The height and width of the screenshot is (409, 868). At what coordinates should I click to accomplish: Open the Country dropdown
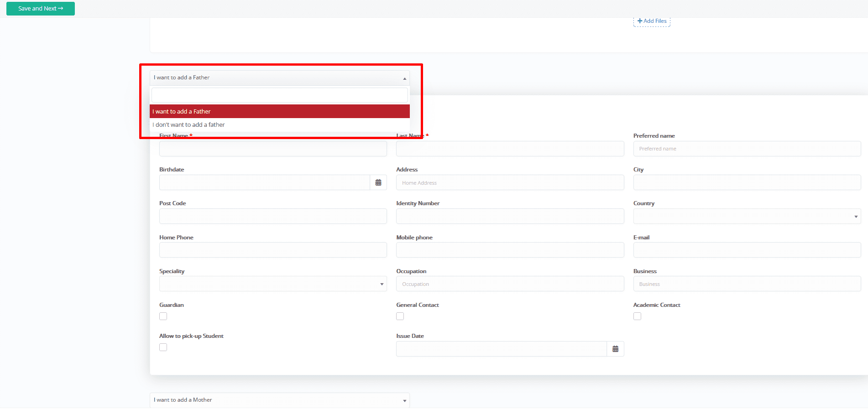tap(747, 216)
